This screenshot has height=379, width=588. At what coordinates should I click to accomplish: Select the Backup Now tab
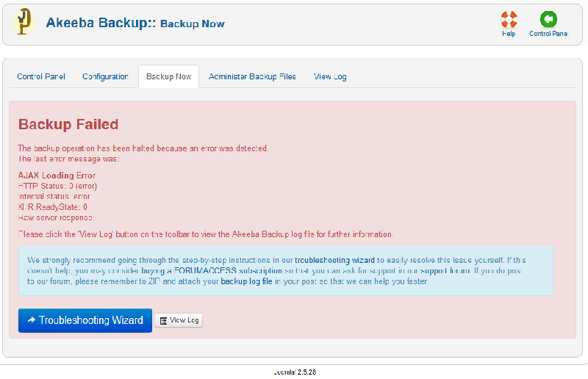point(168,76)
